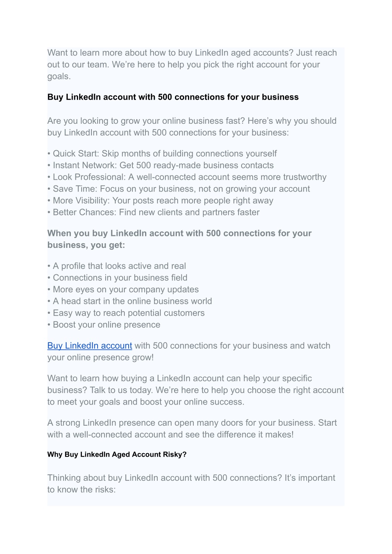Select 'A head start in the online business world'
This screenshot has width=392, height=554.
[x=130, y=301]
